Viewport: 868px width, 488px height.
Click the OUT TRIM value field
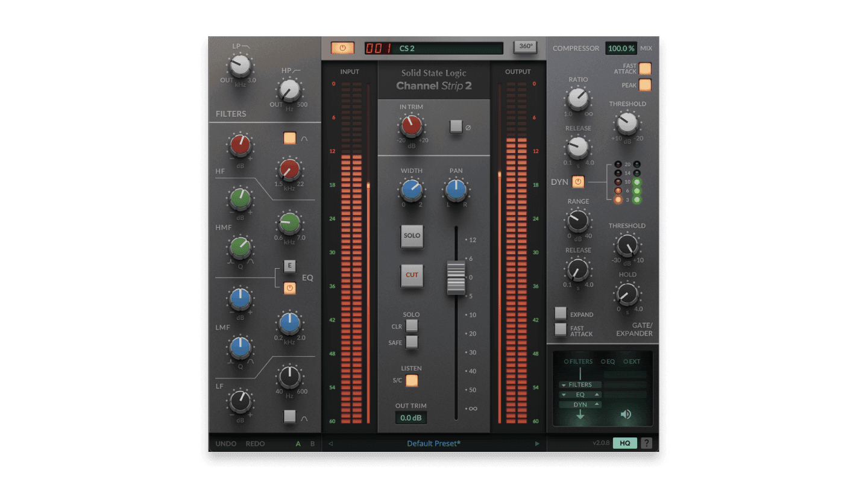pos(411,417)
